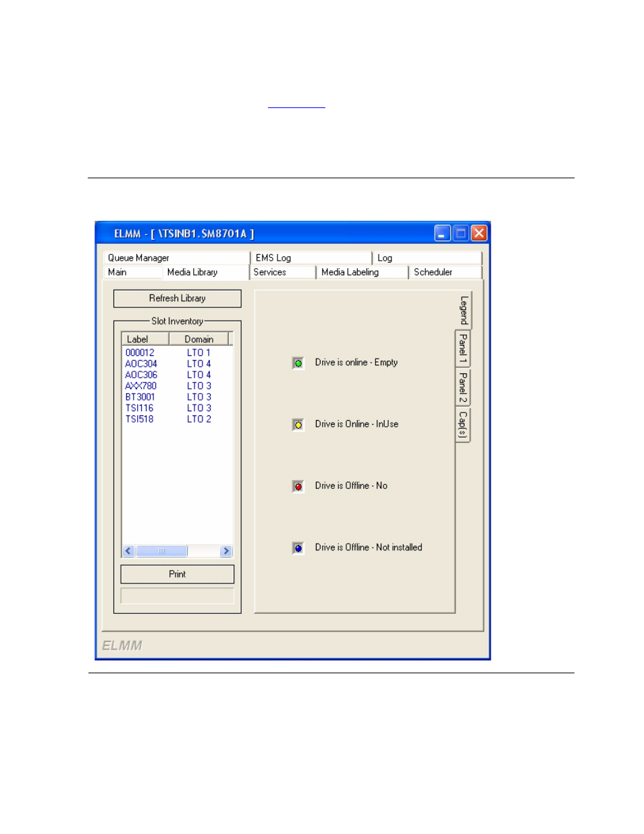Image resolution: width=644 pixels, height=834 pixels.
Task: Select slot row 000012
Action: [178, 353]
